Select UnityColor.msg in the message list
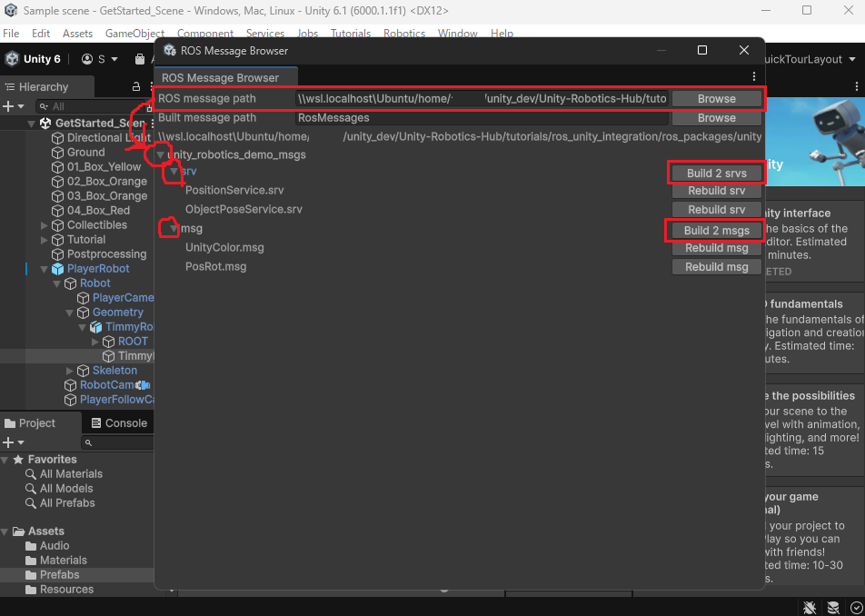865x616 pixels. [224, 248]
